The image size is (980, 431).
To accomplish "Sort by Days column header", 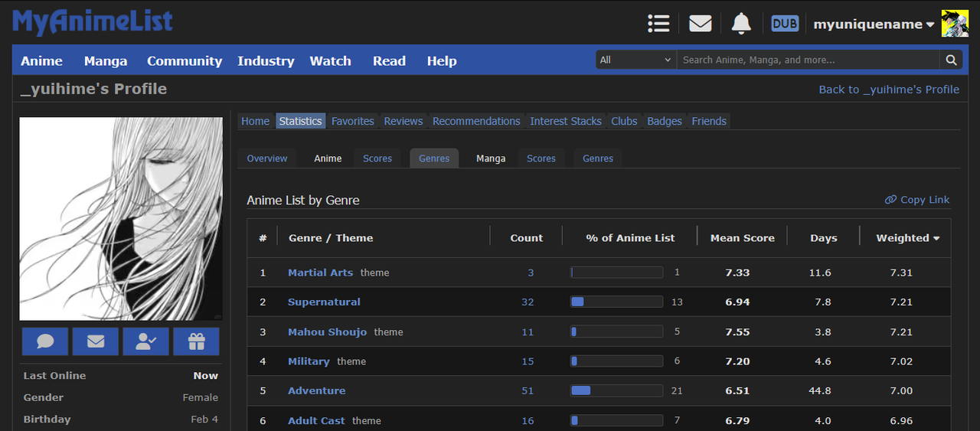I will 824,238.
